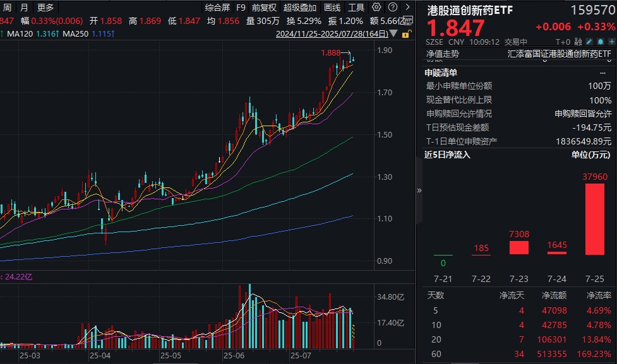
Task: Click the 汇添富国证港股通创新药ETF fund name link
Action: 558,53
